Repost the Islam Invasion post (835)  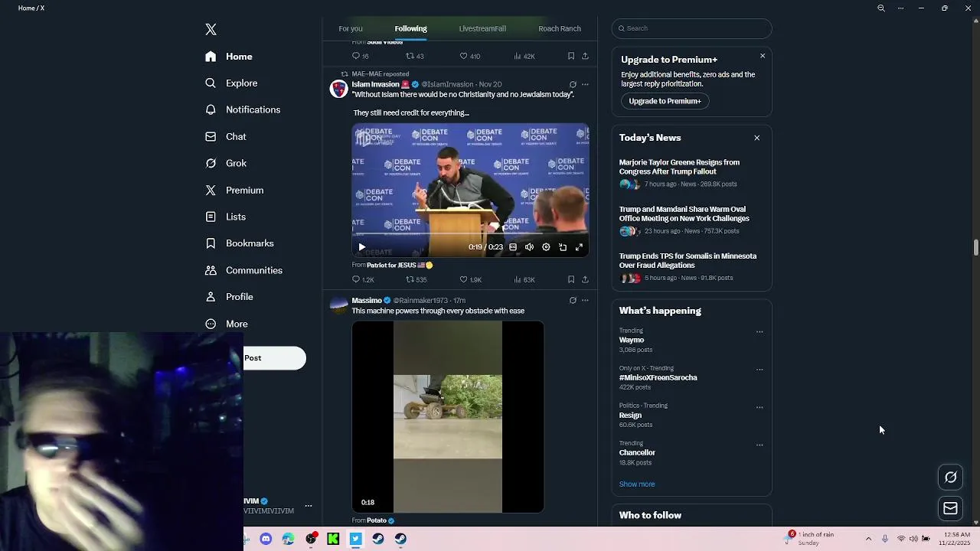(x=416, y=280)
